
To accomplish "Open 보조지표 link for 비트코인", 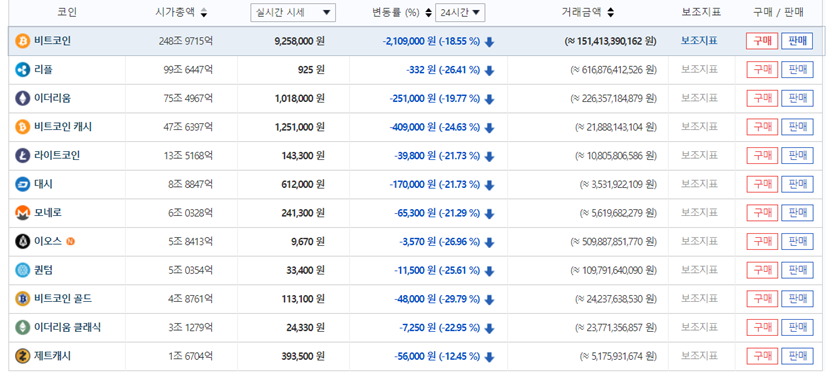I will [699, 41].
